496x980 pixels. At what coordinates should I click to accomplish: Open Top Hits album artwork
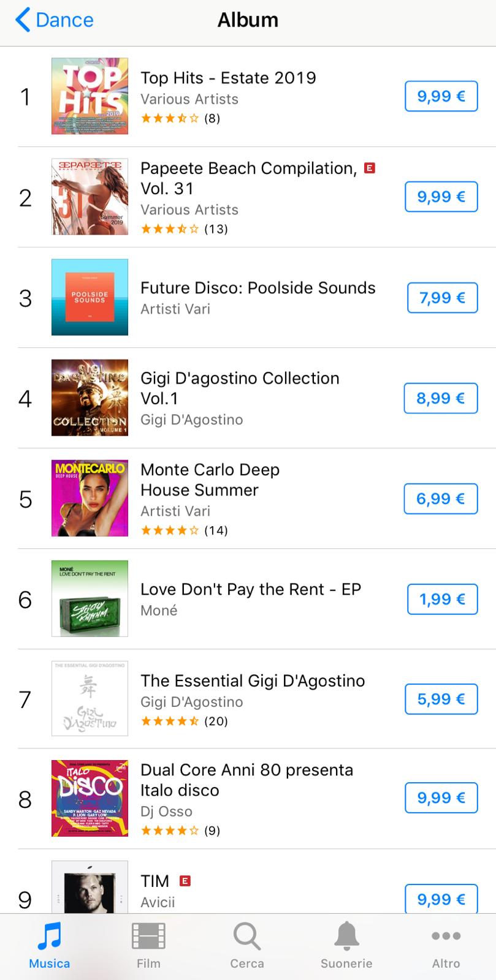[x=90, y=96]
